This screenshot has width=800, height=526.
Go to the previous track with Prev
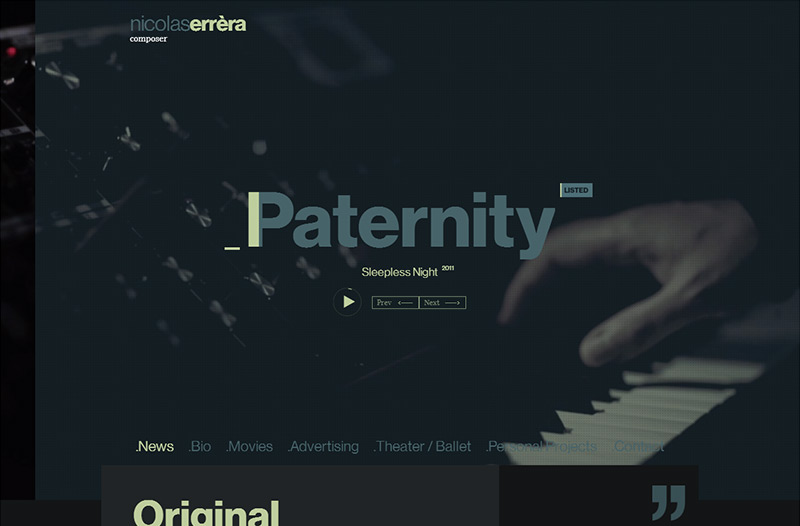[x=395, y=303]
